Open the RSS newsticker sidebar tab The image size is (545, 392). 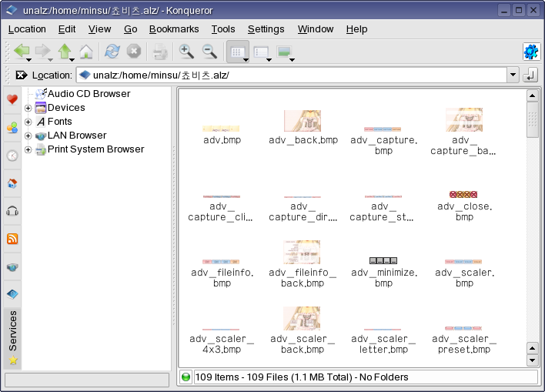[12, 239]
